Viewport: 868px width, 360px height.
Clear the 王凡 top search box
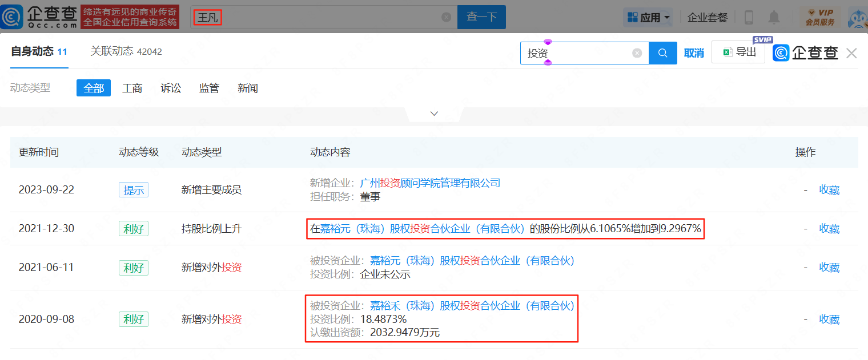pyautogui.click(x=446, y=17)
